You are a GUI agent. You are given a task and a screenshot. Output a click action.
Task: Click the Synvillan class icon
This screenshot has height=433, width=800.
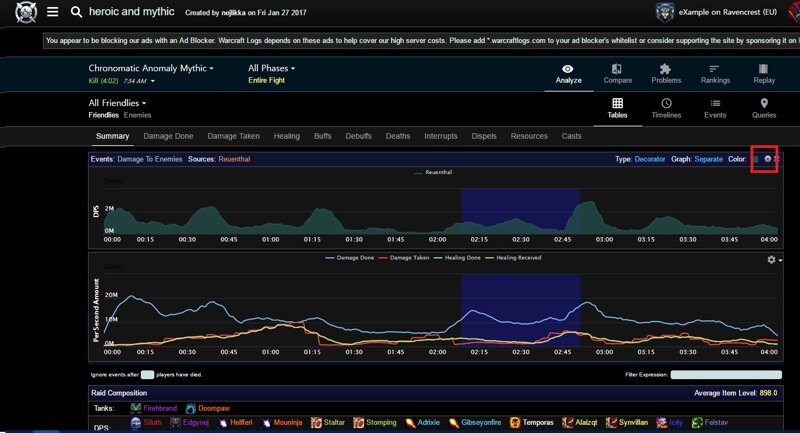pos(611,422)
